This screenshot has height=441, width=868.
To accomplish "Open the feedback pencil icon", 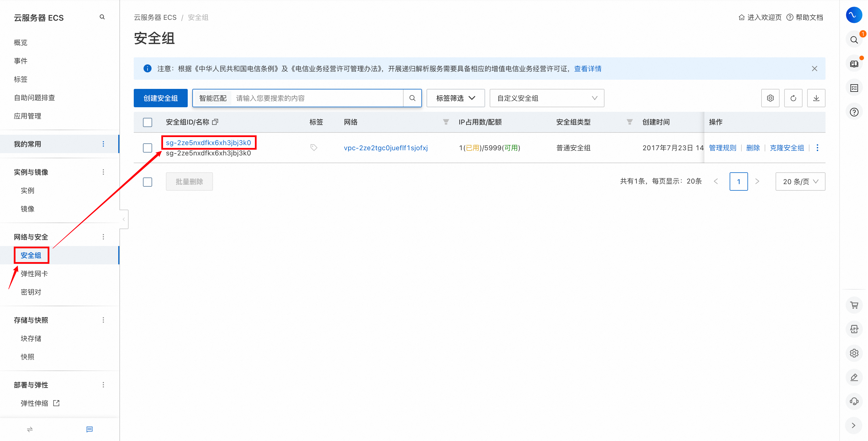I will 854,377.
